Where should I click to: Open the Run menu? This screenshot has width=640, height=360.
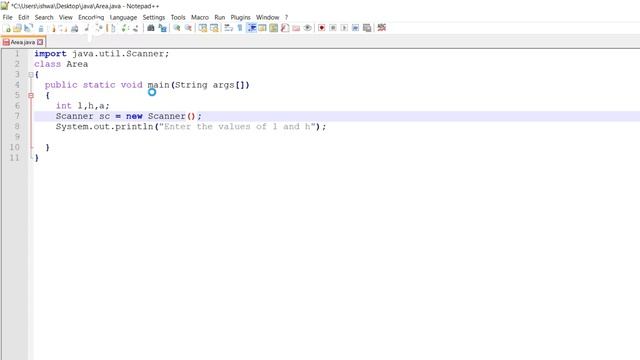tap(220, 17)
